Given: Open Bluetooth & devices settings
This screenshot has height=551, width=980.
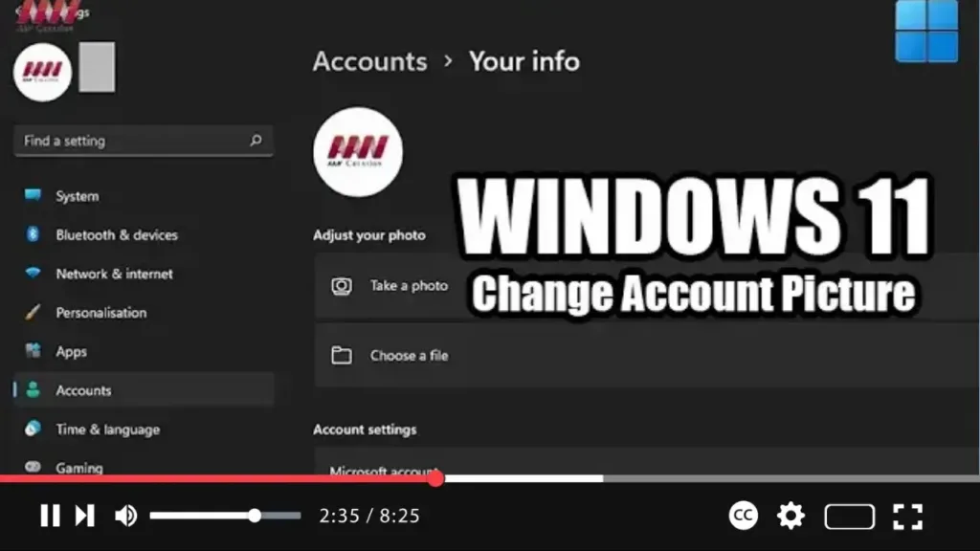Looking at the screenshot, I should point(116,234).
